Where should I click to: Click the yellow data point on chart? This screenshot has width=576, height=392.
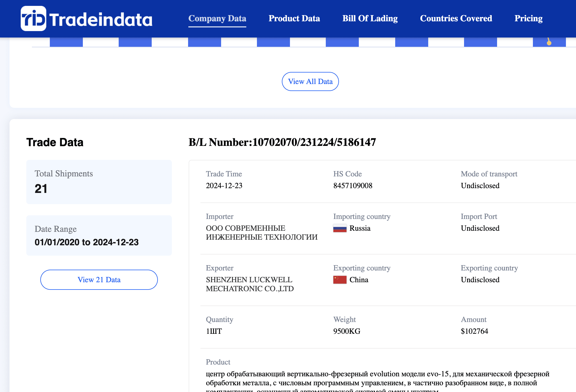click(x=549, y=43)
